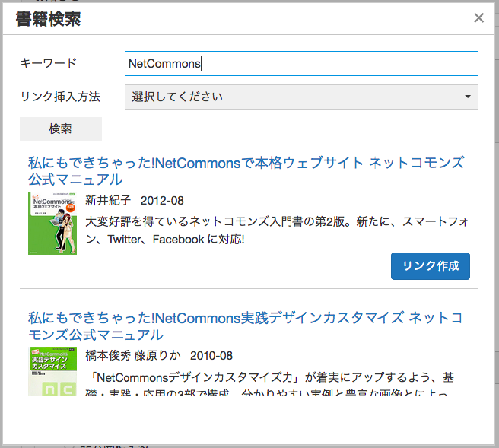Viewport: 499px width, 448px height.
Task: Click the caret arrow of リンク挿入方法 dropdown
Action: coord(468,97)
